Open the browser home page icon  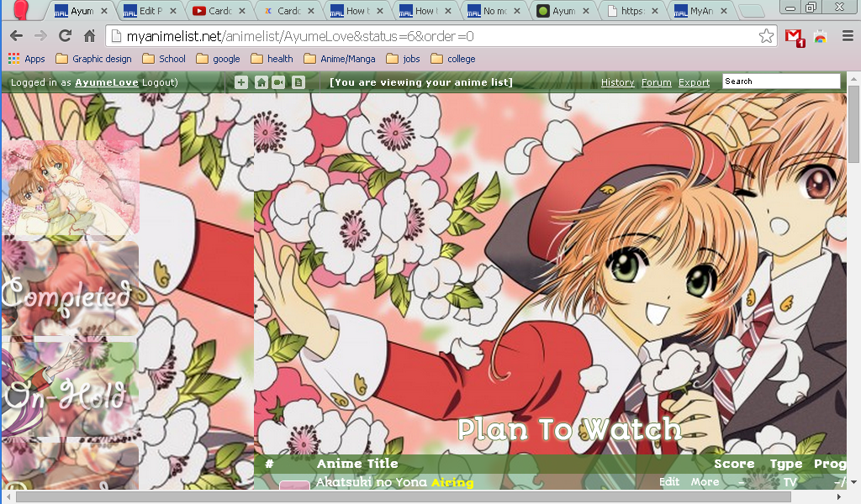(x=89, y=36)
